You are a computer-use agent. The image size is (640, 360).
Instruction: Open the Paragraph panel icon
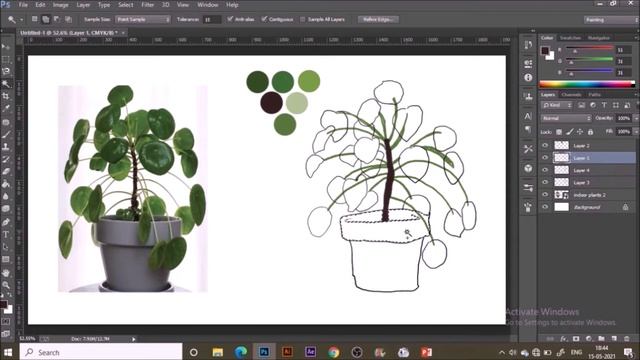coord(528,129)
